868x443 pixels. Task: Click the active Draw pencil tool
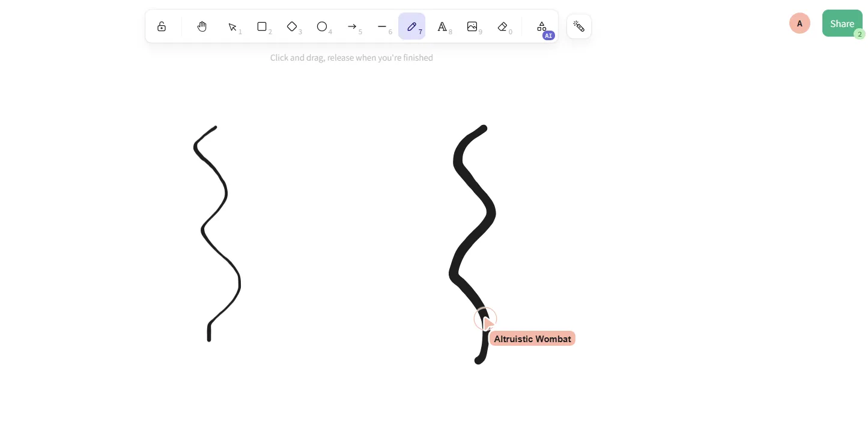(411, 26)
